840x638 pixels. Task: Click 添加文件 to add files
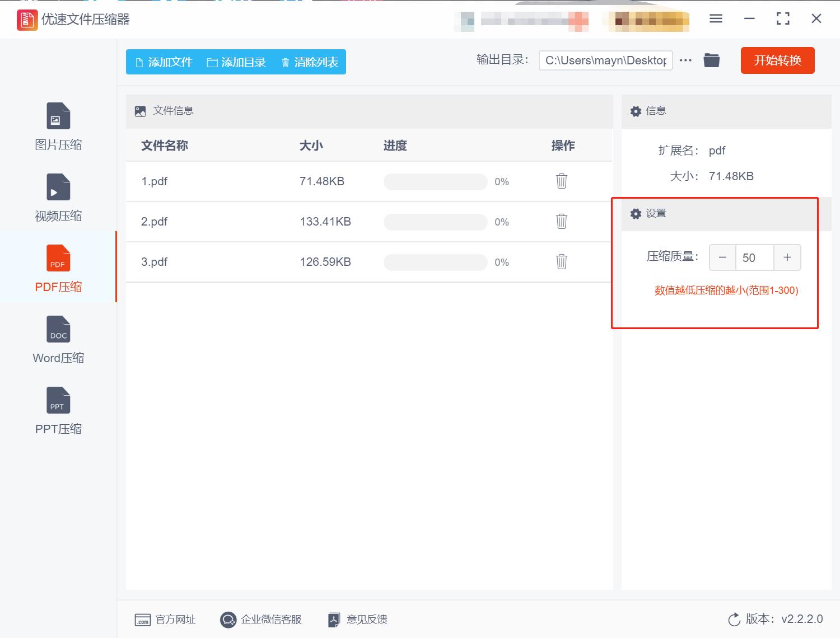(x=163, y=62)
